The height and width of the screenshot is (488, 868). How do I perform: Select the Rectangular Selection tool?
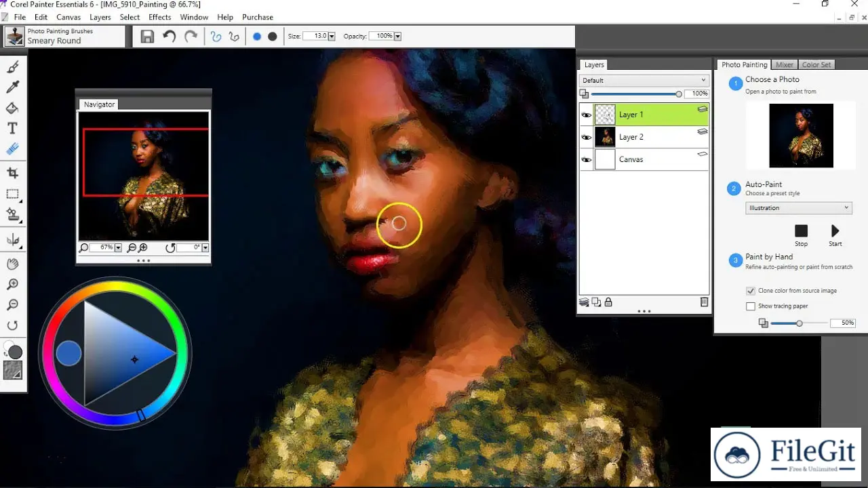(x=12, y=194)
